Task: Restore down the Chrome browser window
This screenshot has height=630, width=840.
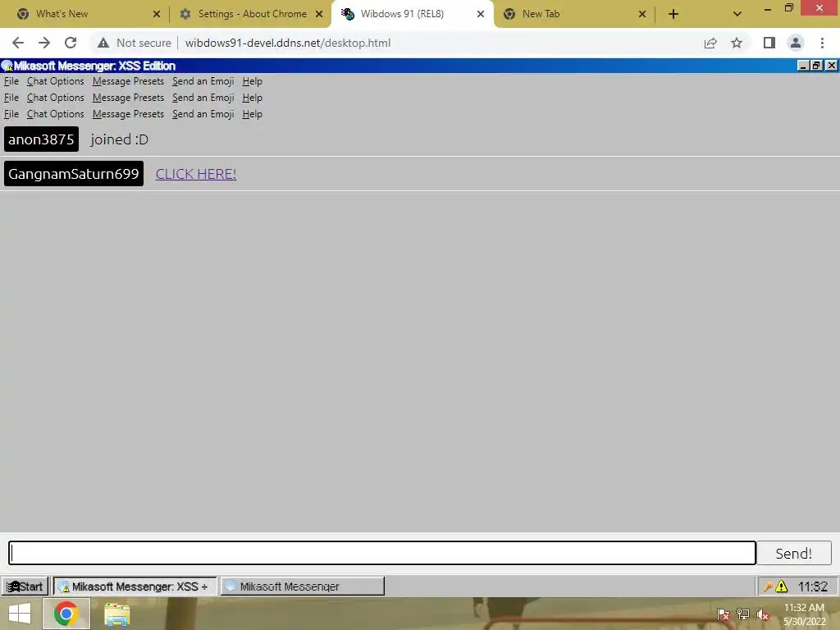Action: (x=789, y=7)
